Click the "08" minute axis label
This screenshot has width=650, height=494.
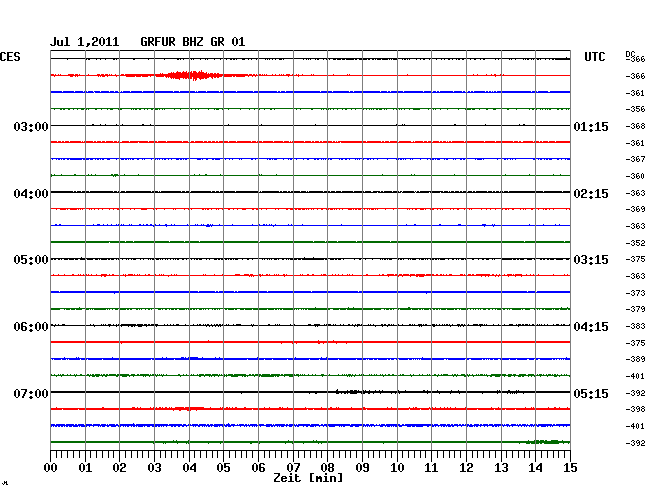coord(327,467)
